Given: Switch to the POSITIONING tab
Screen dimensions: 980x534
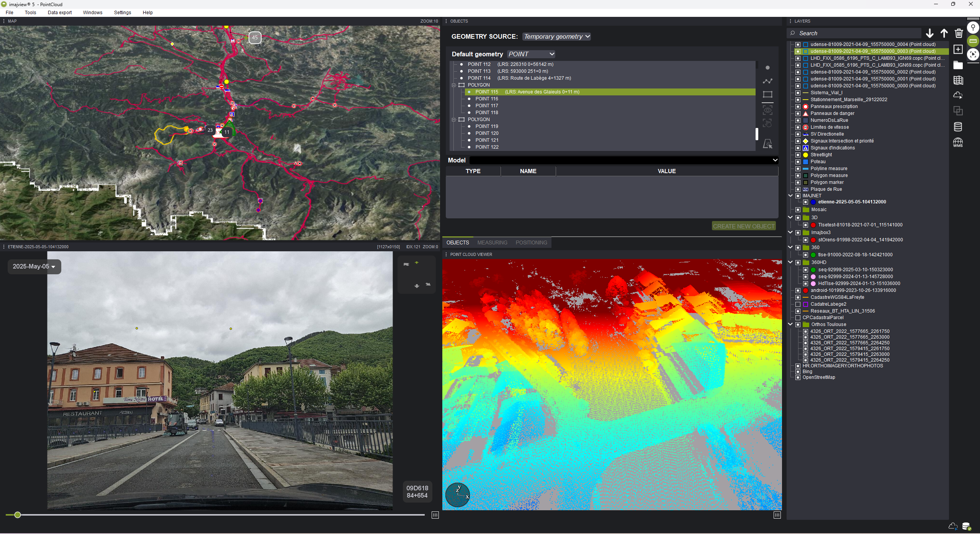Looking at the screenshot, I should (531, 242).
